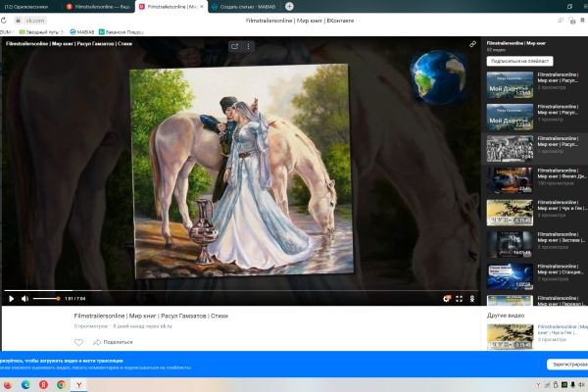Open the blue planet glow thumbnail in the playlist
The height and width of the screenshot is (392, 588).
tap(510, 276)
